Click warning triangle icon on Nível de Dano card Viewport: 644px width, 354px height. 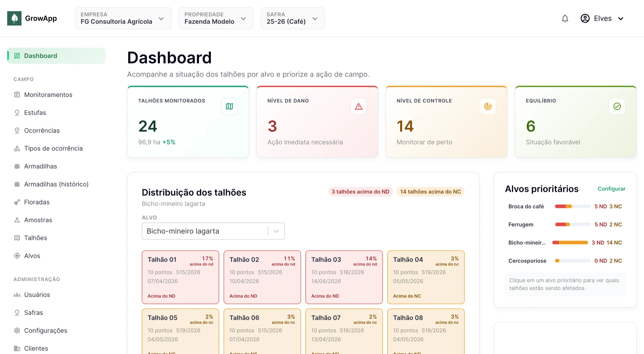359,106
